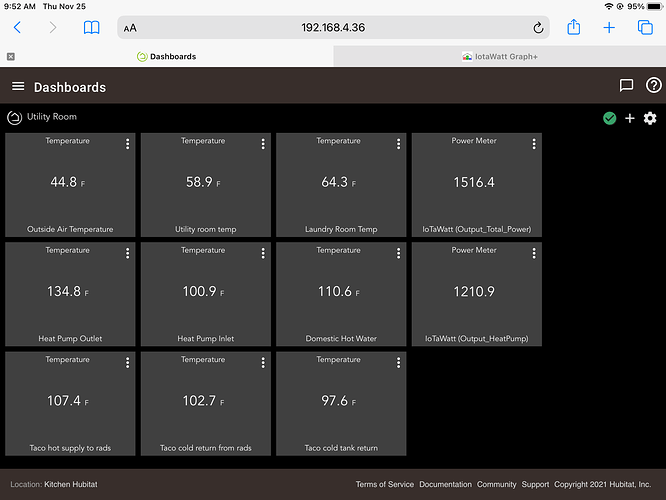666x500 pixels.
Task: Open Output_Total_Power tile options menu
Action: tap(534, 144)
